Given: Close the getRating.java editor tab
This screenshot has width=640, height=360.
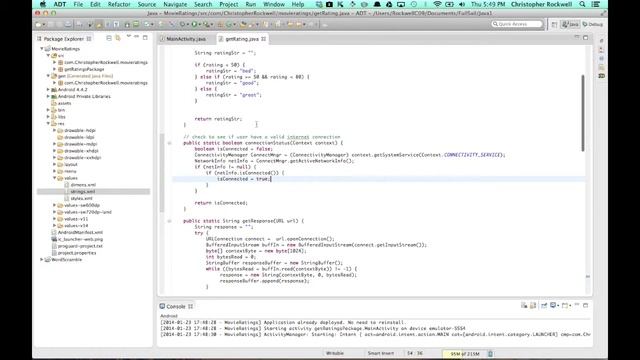Looking at the screenshot, I should (264, 39).
